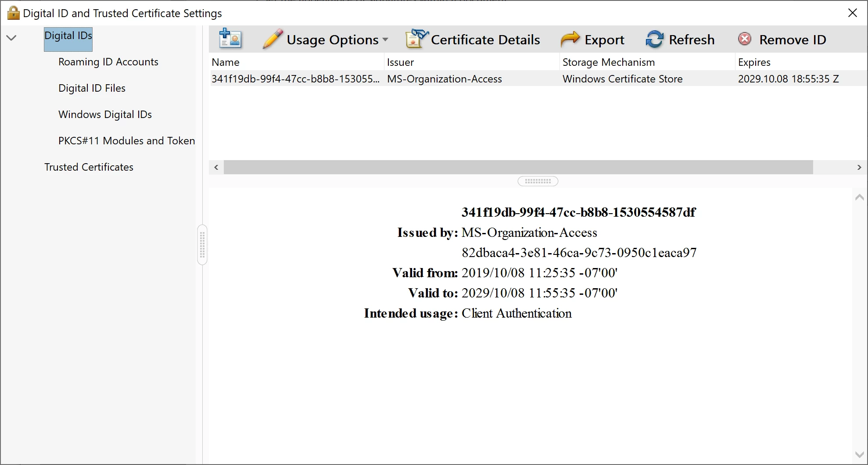Image resolution: width=868 pixels, height=465 pixels.
Task: Sort by the Name column header
Action: coord(296,62)
